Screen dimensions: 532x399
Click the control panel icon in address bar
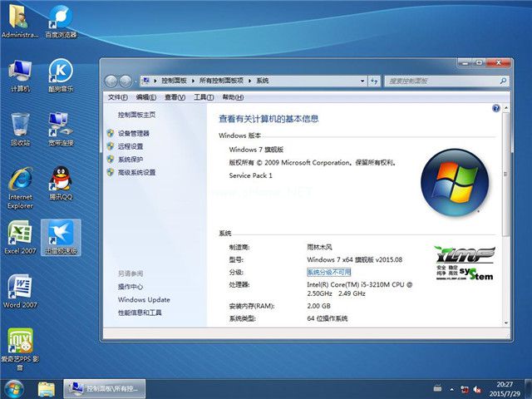(x=146, y=81)
